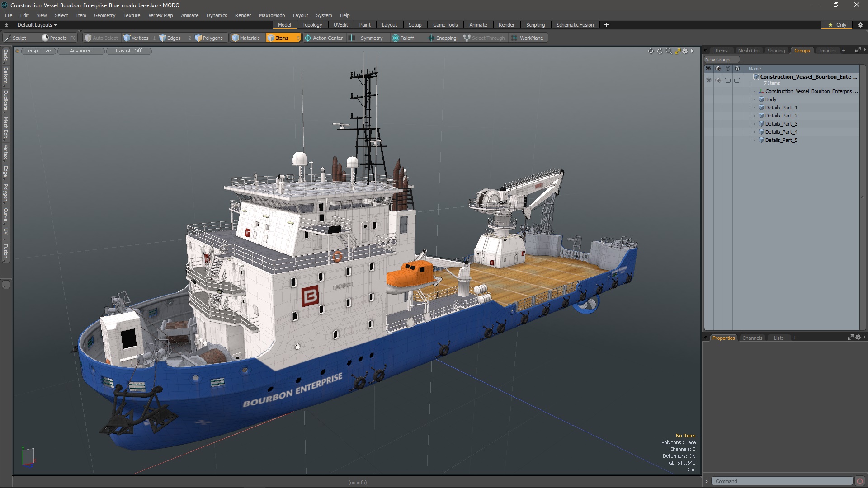Toggle visibility eye of Construction_Vessel group
This screenshot has width=868, height=488.
click(x=708, y=80)
